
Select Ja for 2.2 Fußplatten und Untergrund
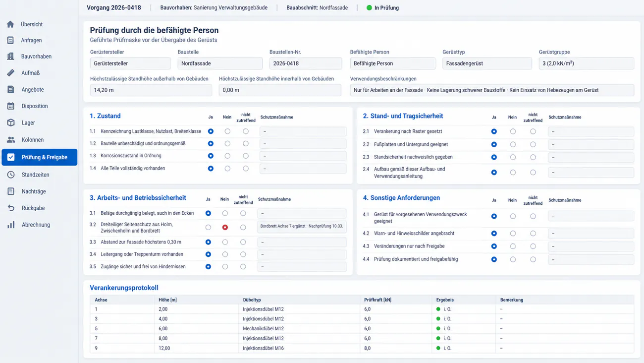(x=494, y=144)
